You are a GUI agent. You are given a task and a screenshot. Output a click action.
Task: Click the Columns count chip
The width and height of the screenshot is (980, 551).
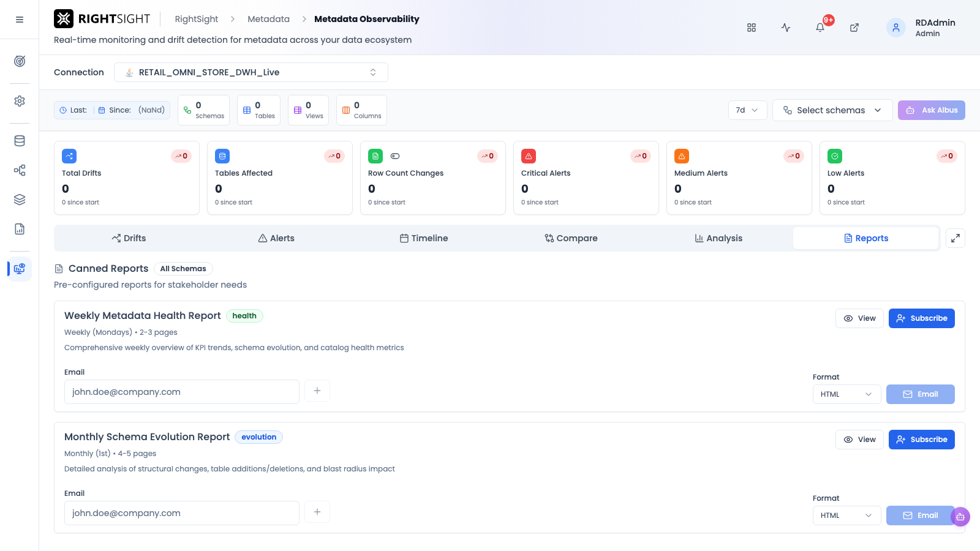click(x=361, y=110)
